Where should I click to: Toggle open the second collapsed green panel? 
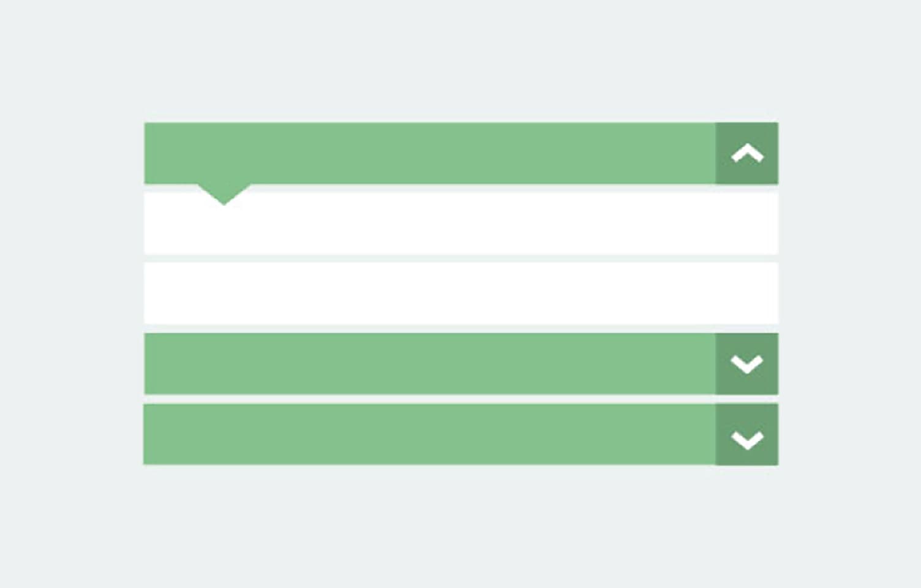(x=747, y=364)
